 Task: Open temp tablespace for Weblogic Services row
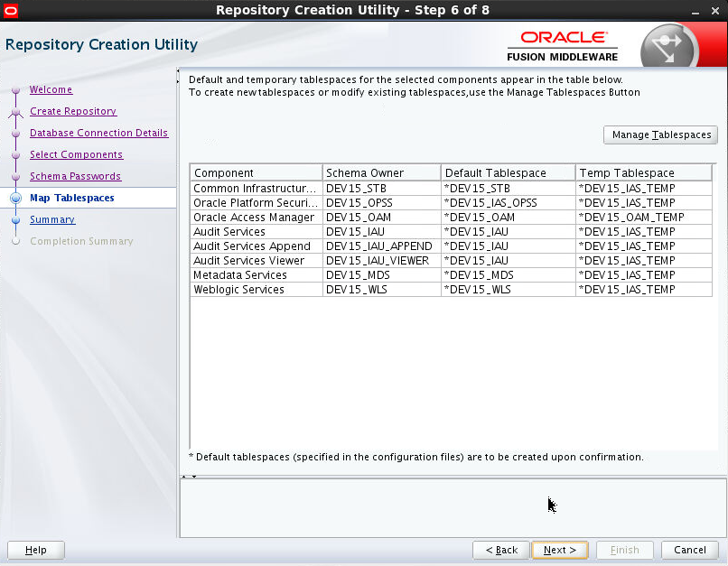(643, 289)
